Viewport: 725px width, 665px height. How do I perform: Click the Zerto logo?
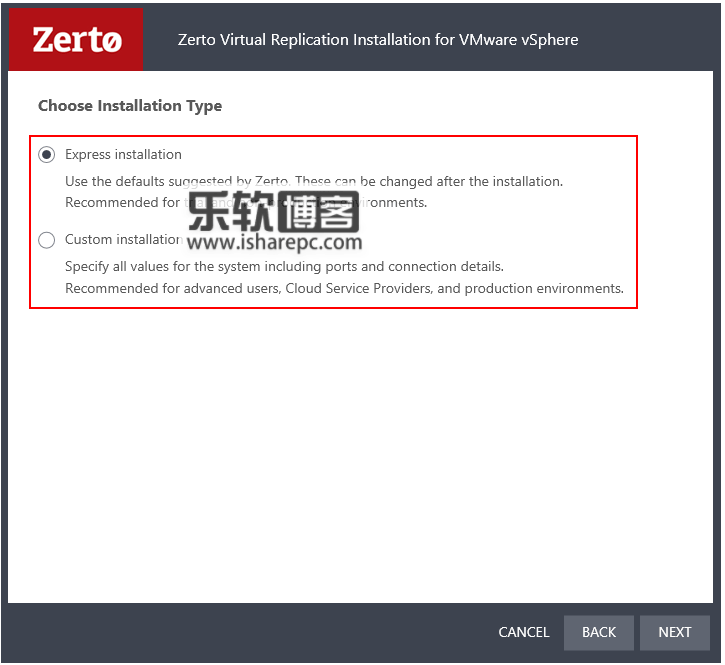click(76, 40)
